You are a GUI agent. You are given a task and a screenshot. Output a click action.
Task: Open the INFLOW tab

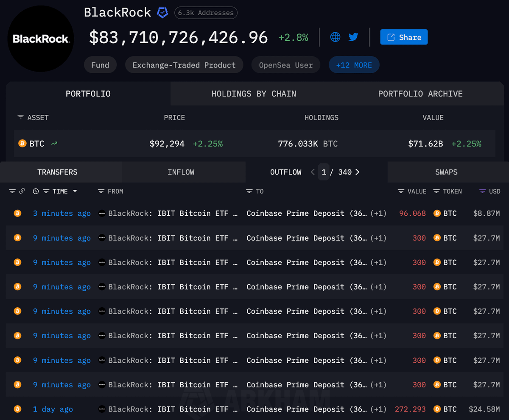181,172
